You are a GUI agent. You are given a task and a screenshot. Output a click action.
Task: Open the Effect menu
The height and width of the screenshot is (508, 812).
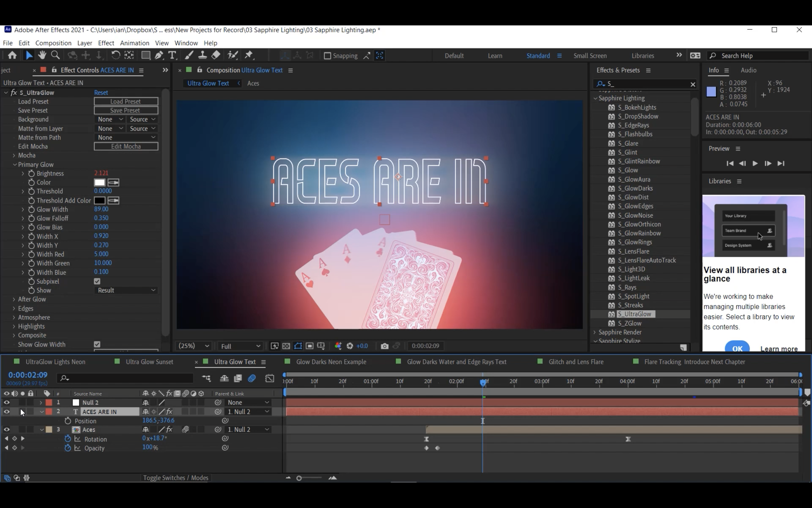[106, 43]
